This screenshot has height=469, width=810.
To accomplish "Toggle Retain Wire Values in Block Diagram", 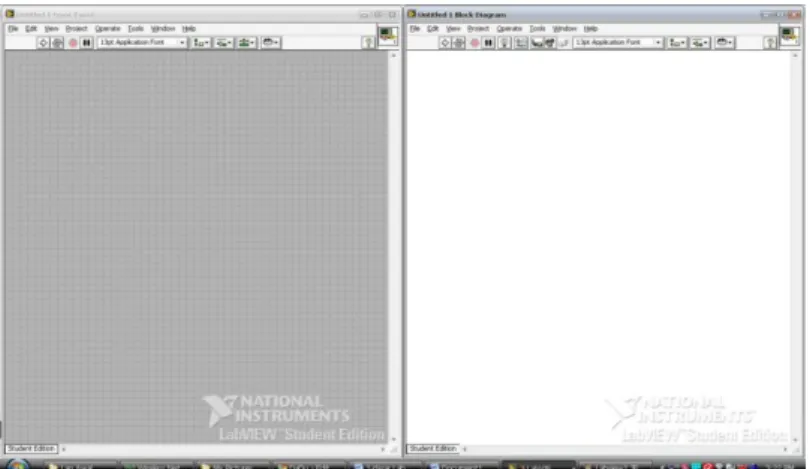I will (x=521, y=42).
